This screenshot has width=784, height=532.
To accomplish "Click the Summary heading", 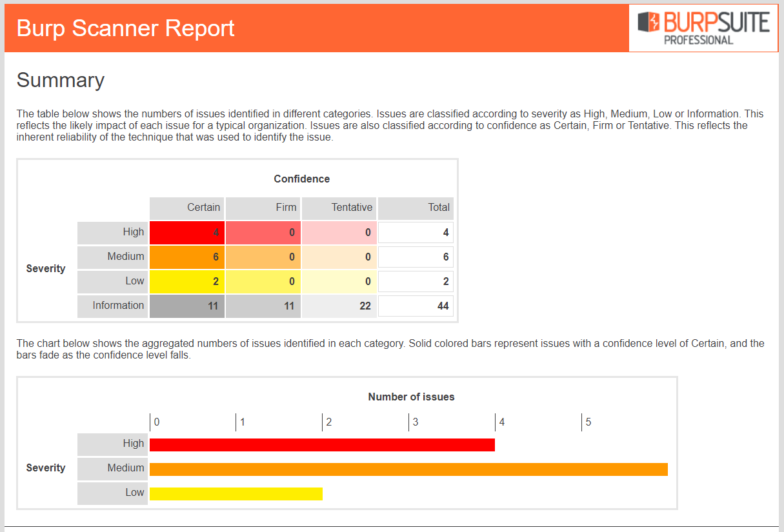I will click(x=61, y=80).
